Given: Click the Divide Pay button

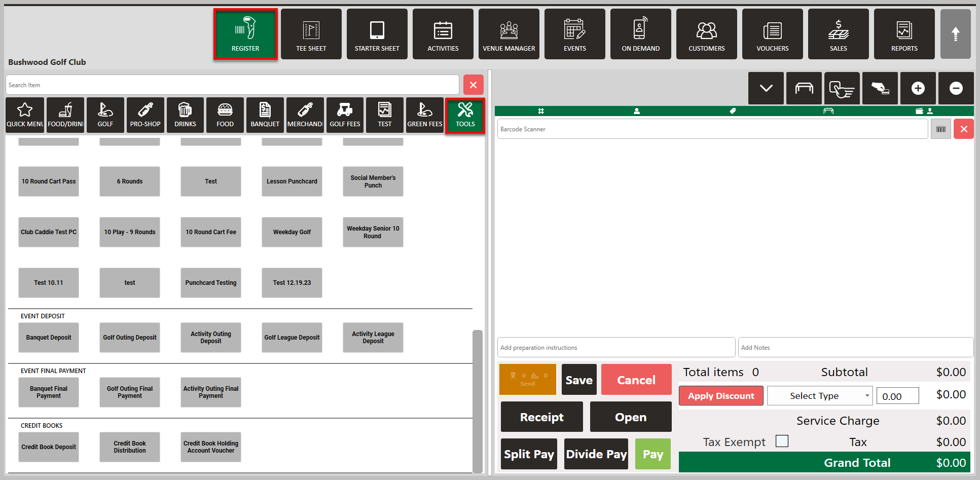Looking at the screenshot, I should click(x=596, y=454).
